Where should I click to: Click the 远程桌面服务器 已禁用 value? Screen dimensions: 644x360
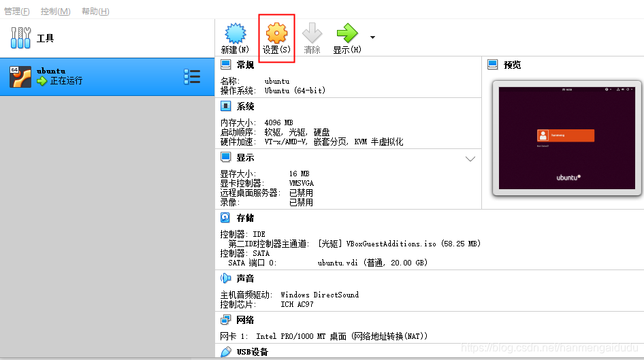[x=301, y=193]
